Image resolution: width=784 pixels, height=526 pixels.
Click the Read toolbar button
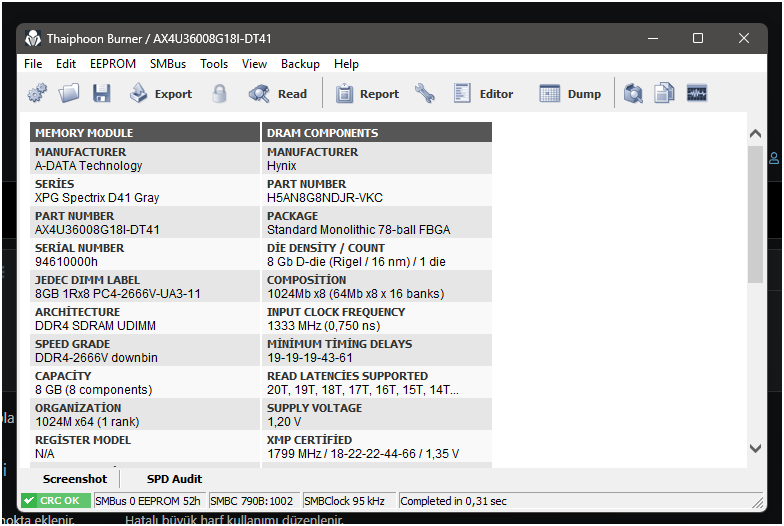coord(278,94)
